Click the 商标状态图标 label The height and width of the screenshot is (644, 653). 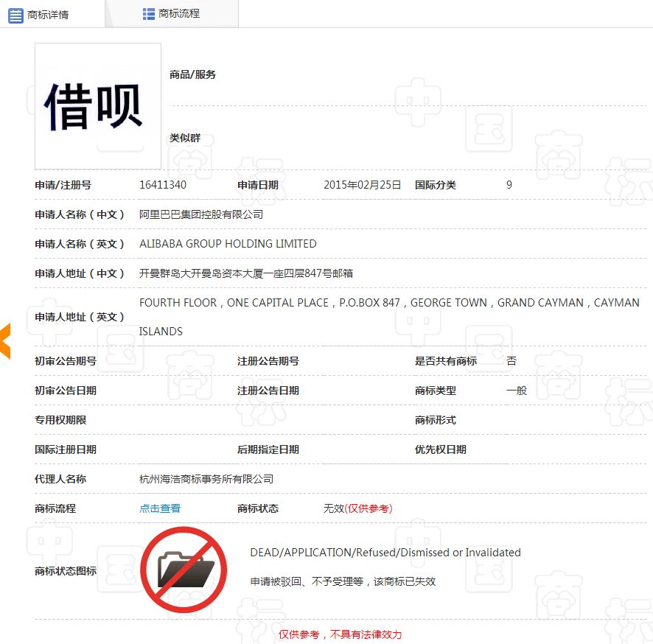(66, 571)
